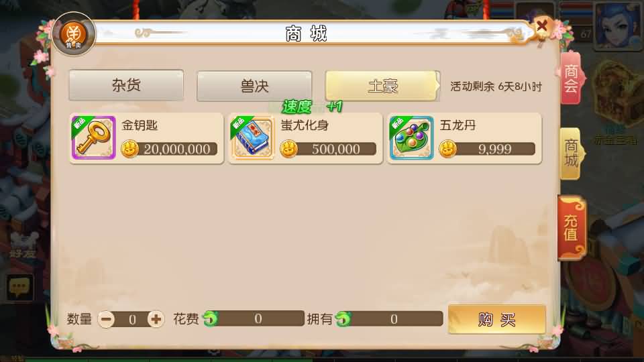Image resolution: width=644 pixels, height=362 pixels.
Task: Switch to the 杂货 tab
Action: point(126,85)
